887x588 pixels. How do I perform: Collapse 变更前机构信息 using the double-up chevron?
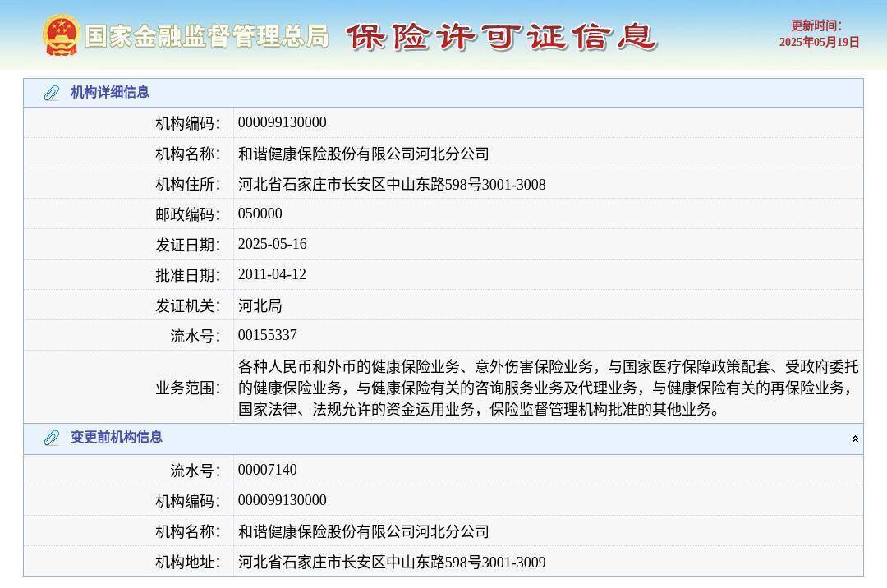(x=853, y=438)
